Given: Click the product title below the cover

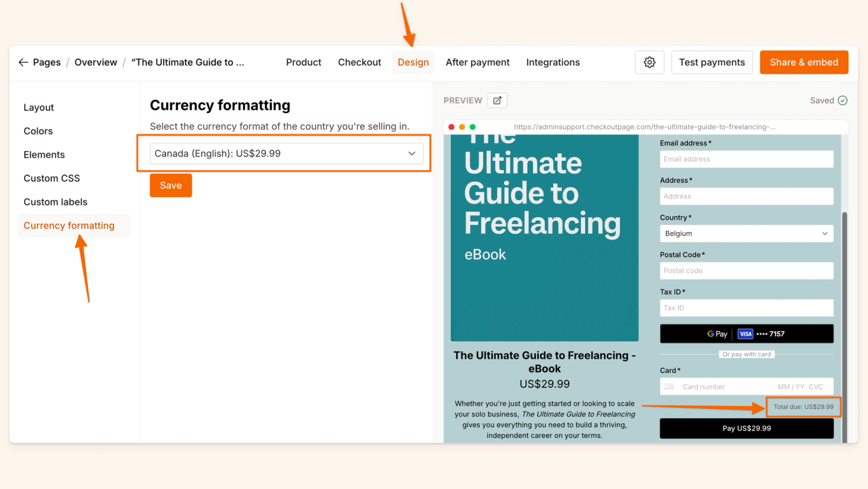Looking at the screenshot, I should click(544, 362).
